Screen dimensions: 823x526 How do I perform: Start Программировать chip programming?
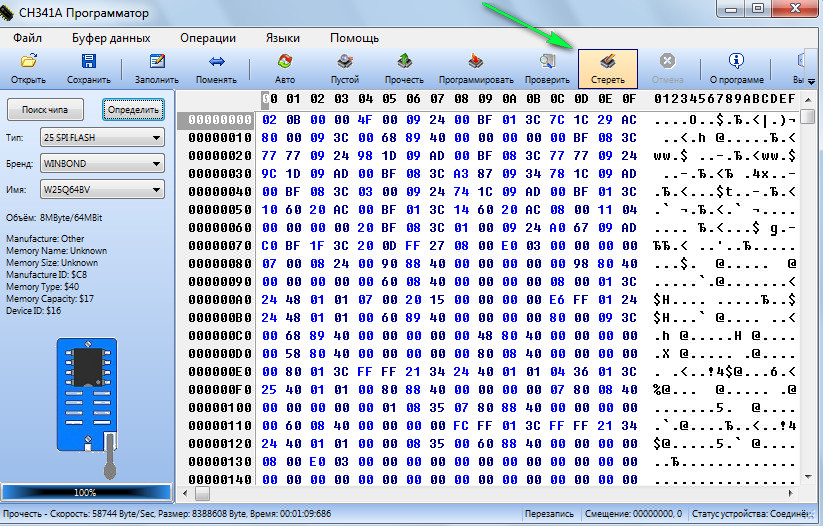click(x=476, y=69)
